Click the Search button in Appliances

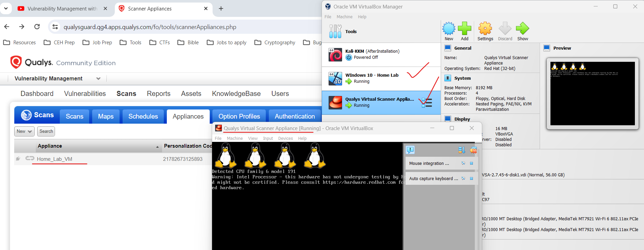[46, 131]
